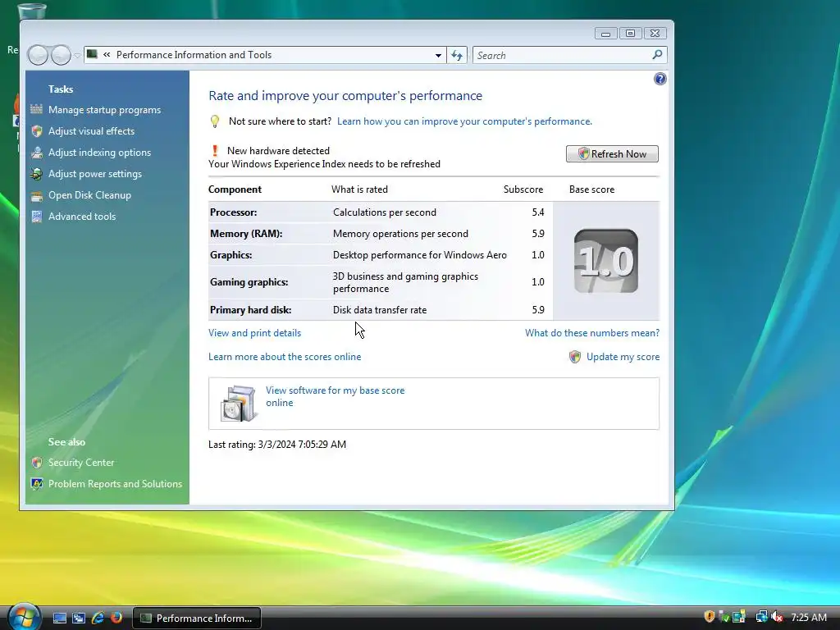Click the Adjust power settings icon
The height and width of the screenshot is (630, 840).
pos(36,174)
